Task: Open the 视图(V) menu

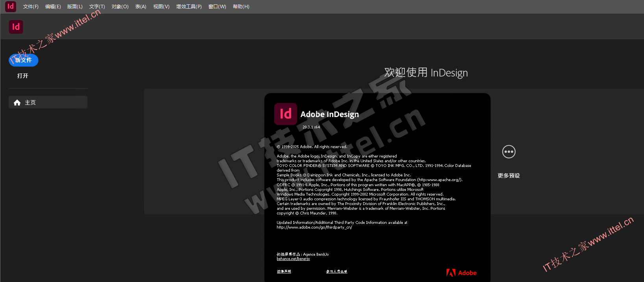Action: pos(161,7)
